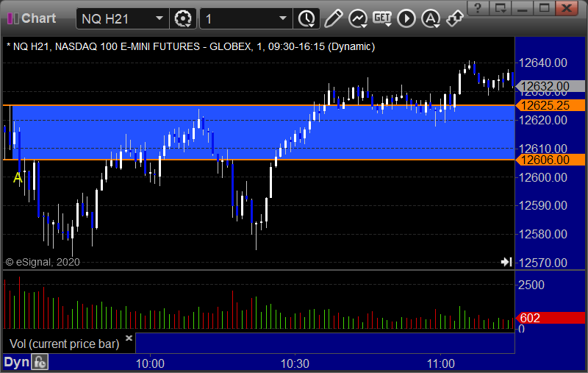Click the 11:00 time axis label
588x373 pixels.
(x=440, y=363)
